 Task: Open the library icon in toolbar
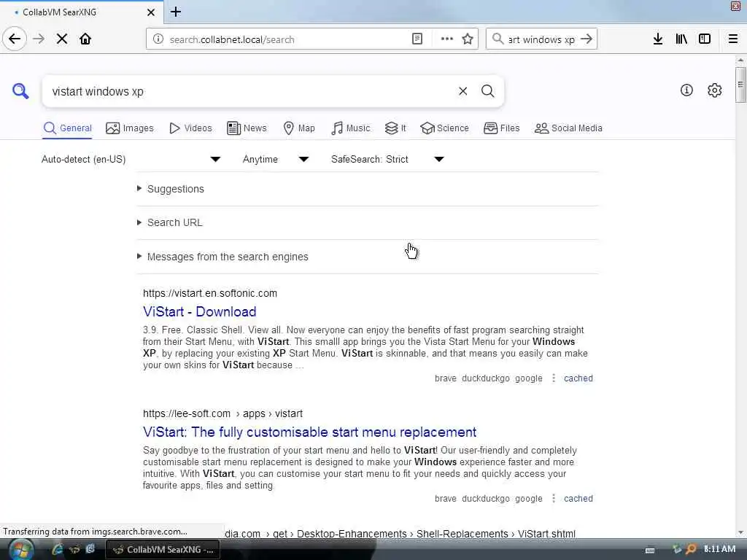[x=681, y=39]
